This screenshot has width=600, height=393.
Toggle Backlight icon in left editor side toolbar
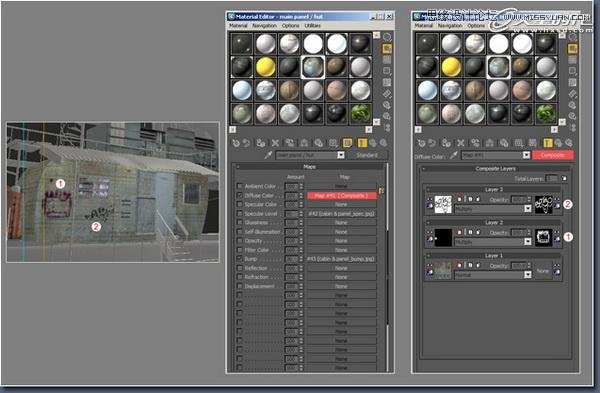[x=387, y=49]
